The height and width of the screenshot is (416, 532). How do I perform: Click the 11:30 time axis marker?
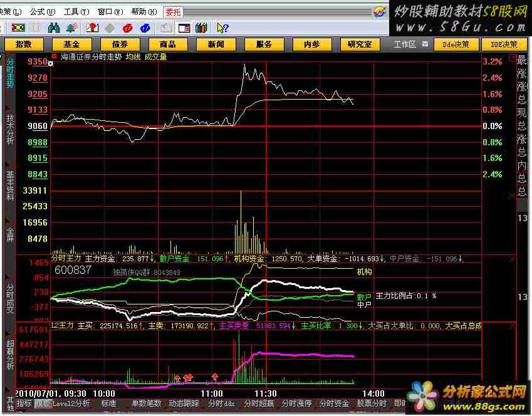click(266, 393)
